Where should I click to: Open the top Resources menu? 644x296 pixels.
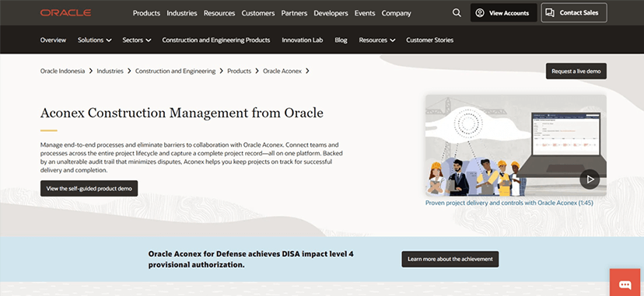pos(219,13)
